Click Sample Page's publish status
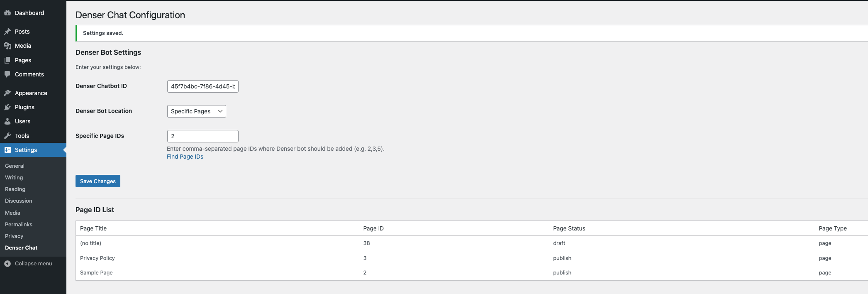The width and height of the screenshot is (868, 294). pos(562,272)
